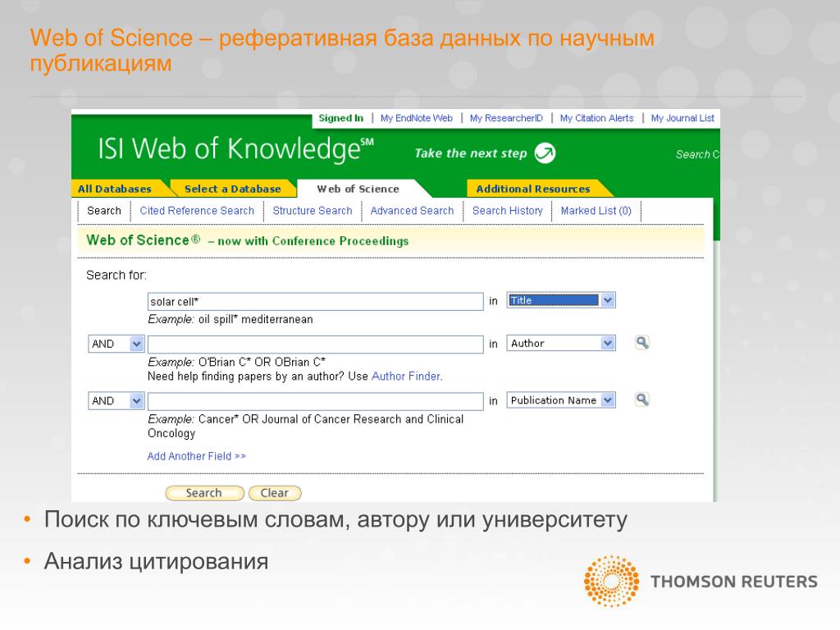
Task: Open the Author Finder link
Action: point(407,376)
